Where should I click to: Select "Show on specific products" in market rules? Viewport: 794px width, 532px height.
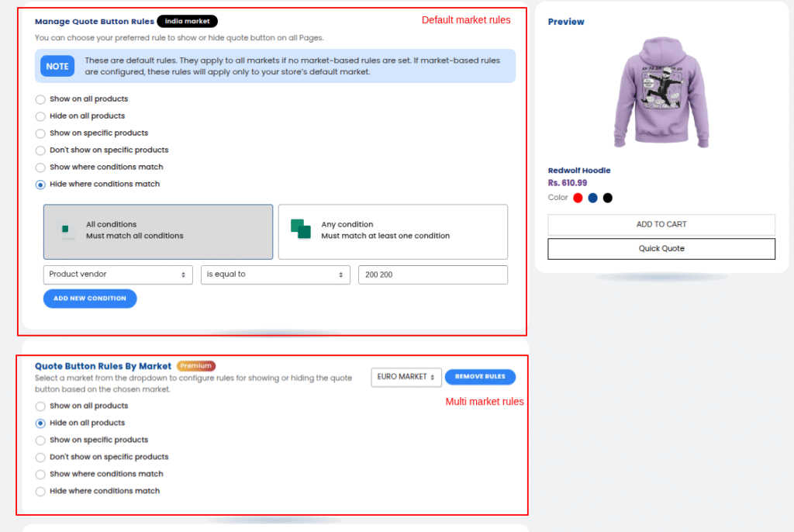40,440
